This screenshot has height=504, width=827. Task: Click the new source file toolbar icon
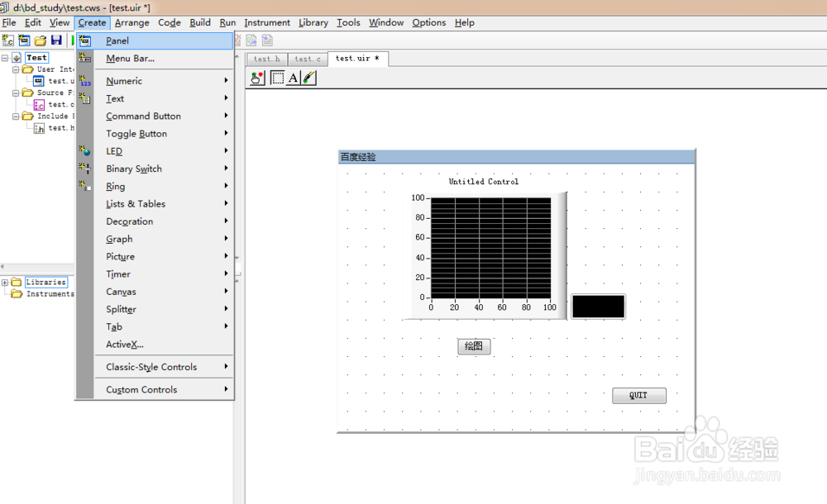8,40
